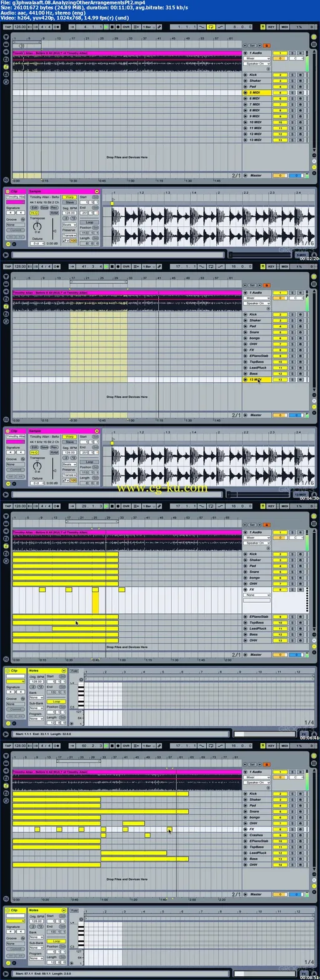Image resolution: width=320 pixels, height=980 pixels.
Task: Select the Notes box header in third frame
Action: [x=47, y=671]
